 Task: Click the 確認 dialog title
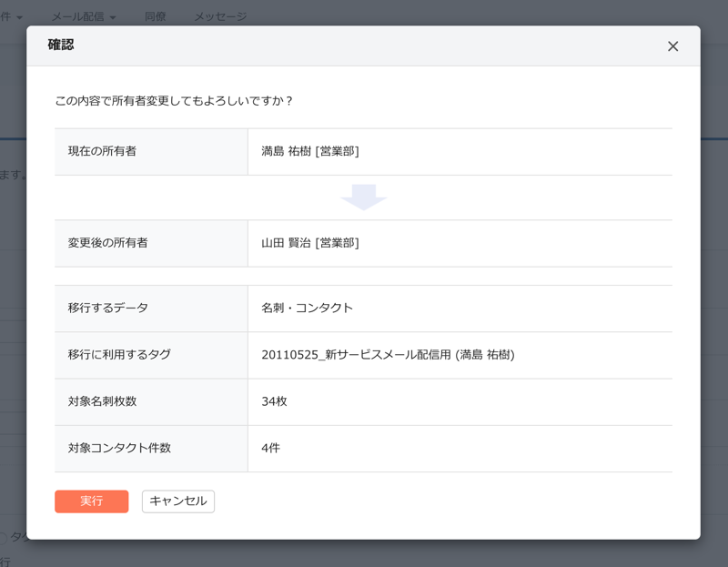point(61,45)
